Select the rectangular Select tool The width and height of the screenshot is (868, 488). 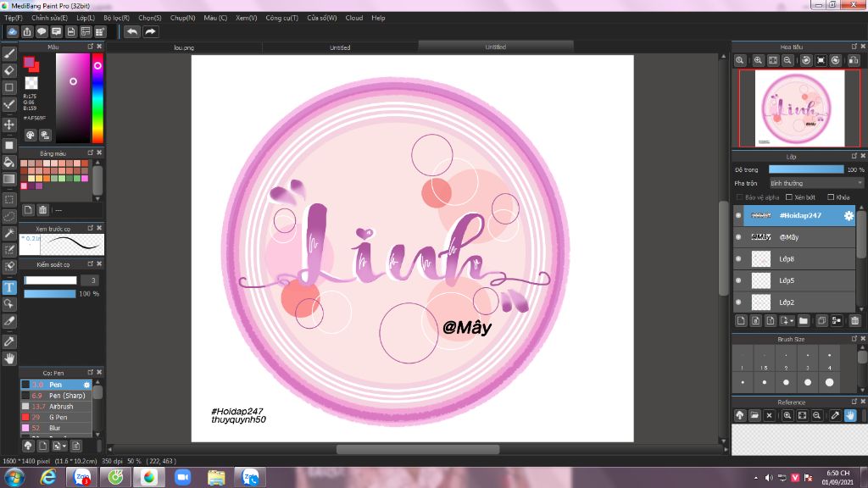pos(9,199)
